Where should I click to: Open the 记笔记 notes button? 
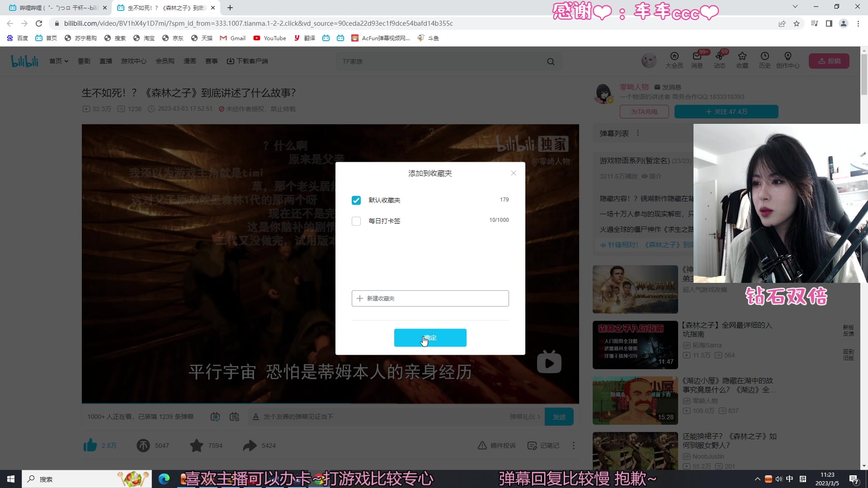(x=543, y=446)
